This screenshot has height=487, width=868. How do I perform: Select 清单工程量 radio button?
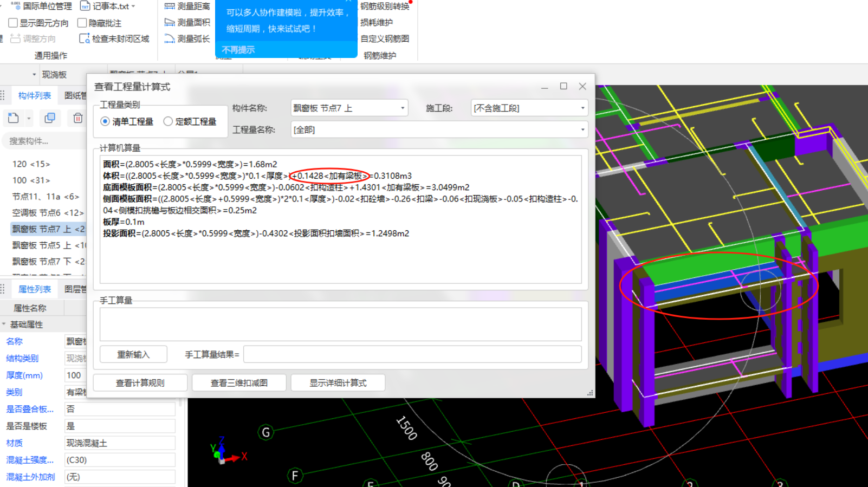(105, 121)
